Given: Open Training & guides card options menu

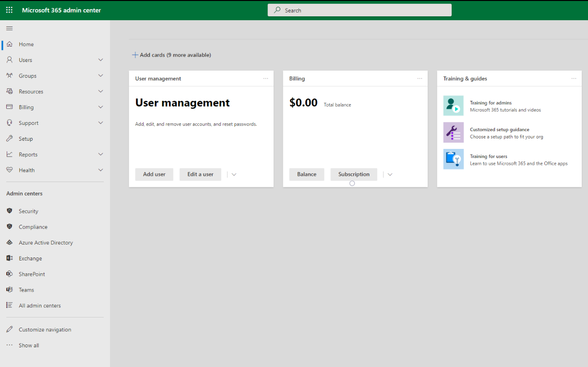Looking at the screenshot, I should 574,78.
